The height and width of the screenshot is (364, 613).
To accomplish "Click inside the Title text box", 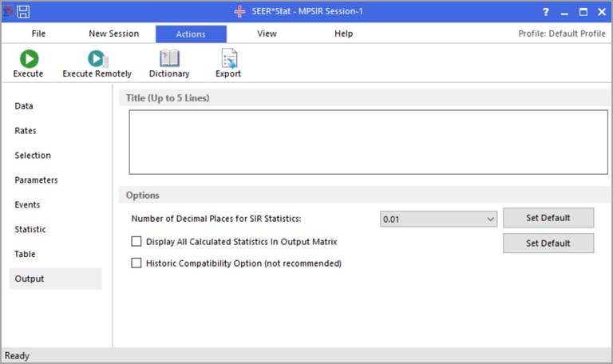I will tap(368, 141).
